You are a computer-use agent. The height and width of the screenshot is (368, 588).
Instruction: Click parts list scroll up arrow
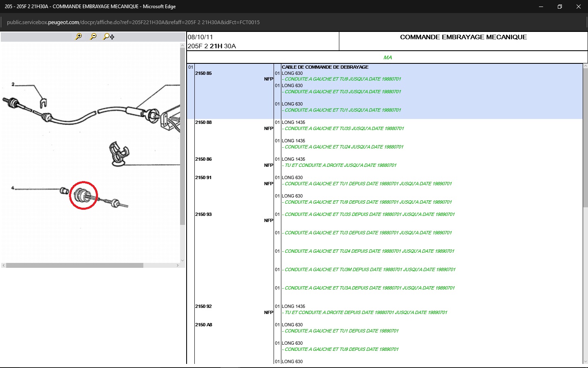(x=585, y=66)
